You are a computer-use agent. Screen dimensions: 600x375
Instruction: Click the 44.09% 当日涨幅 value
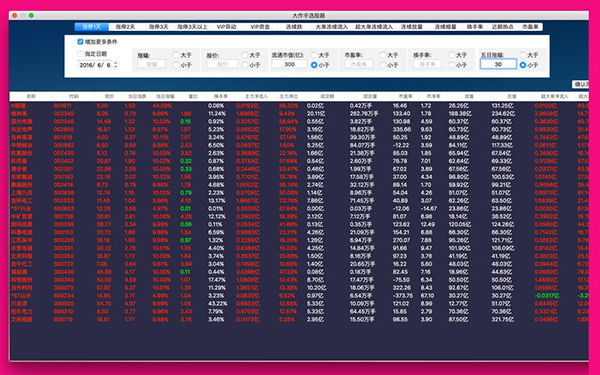(161, 106)
